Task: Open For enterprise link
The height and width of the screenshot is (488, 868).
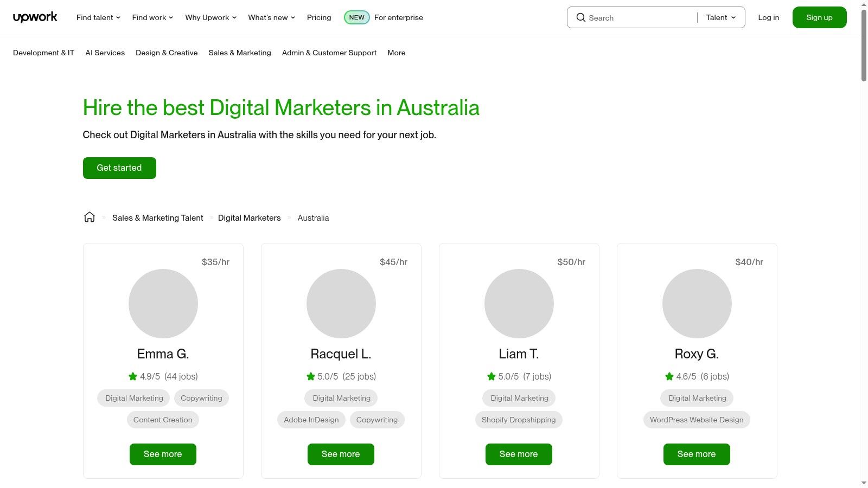Action: [399, 17]
